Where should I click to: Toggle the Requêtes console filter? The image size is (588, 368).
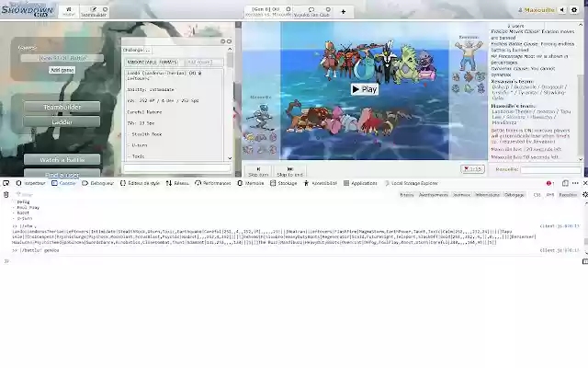(x=568, y=195)
